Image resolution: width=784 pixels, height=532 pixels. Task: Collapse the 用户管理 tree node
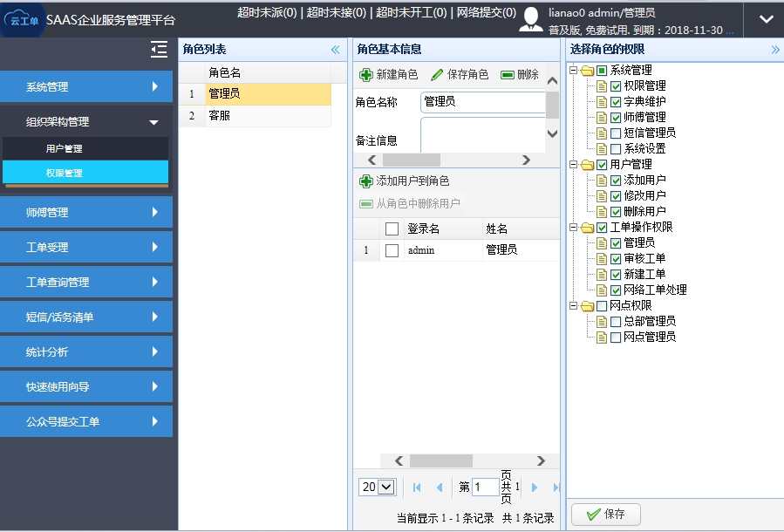574,165
